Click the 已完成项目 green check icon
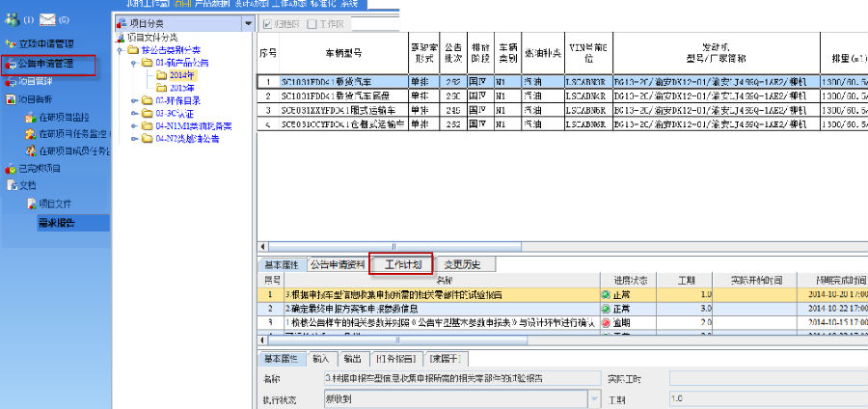 [11, 168]
